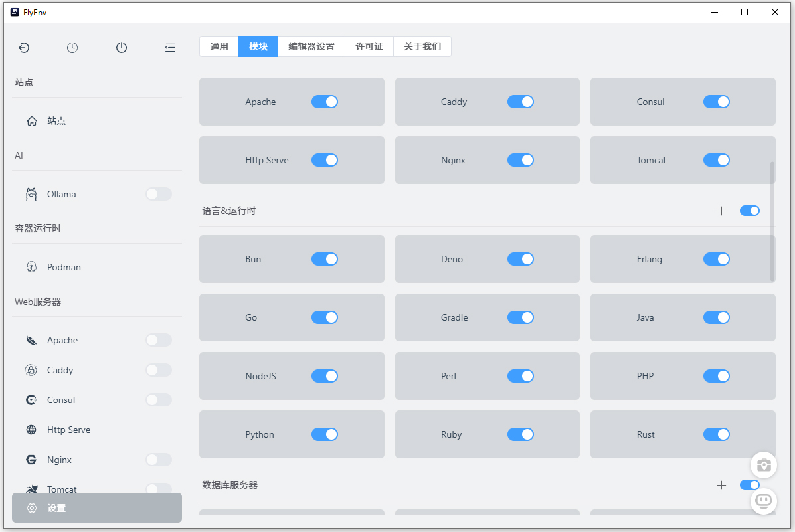This screenshot has height=532, width=795.
Task: Open the history clock icon
Action: coord(72,47)
